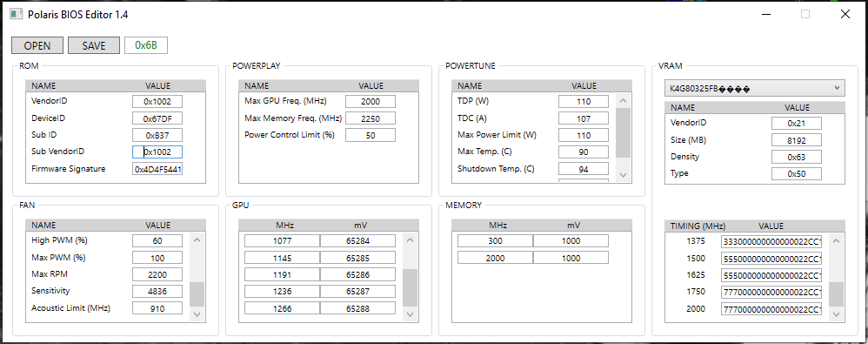Edit the VRAM VendorID value 0x21
Screen dimensions: 868x344
point(797,124)
